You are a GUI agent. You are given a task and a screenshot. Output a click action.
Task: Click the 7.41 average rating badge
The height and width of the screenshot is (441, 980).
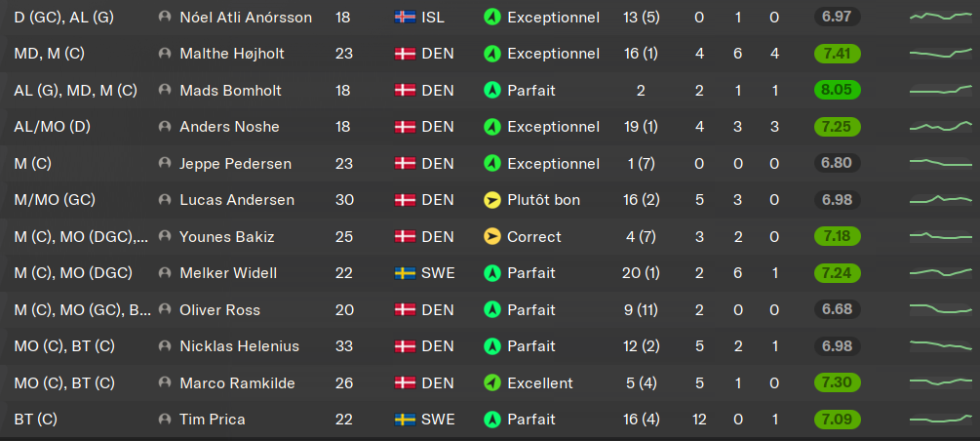click(x=837, y=54)
